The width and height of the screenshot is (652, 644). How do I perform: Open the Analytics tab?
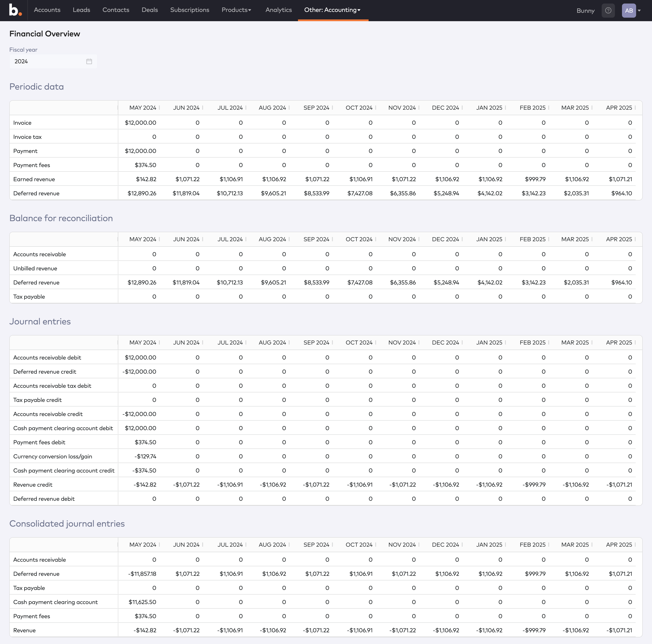278,10
